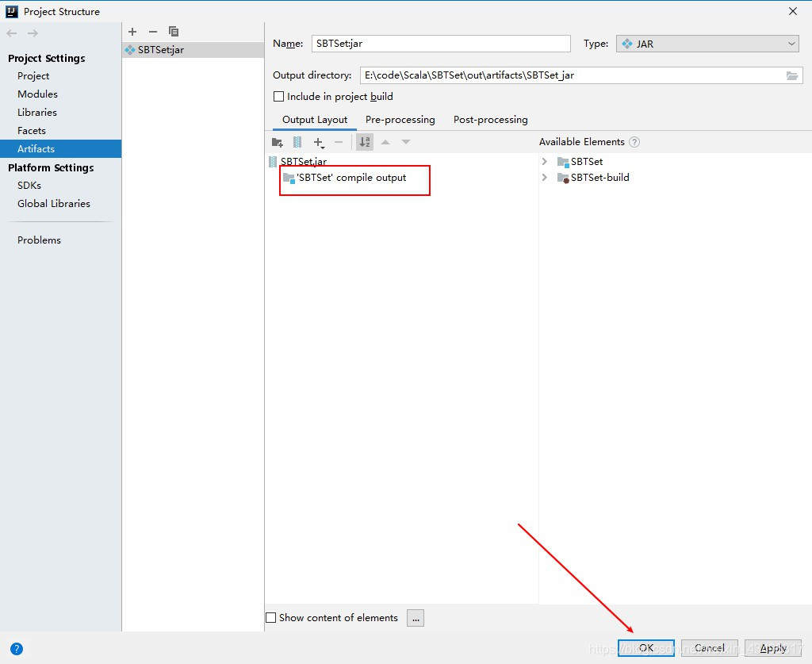The height and width of the screenshot is (664, 812).
Task: Expand the SBTSet available element
Action: click(x=544, y=162)
